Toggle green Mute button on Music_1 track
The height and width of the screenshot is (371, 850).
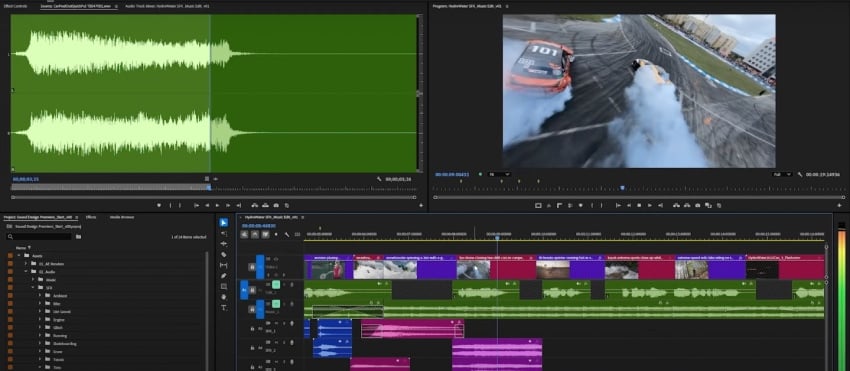276,304
